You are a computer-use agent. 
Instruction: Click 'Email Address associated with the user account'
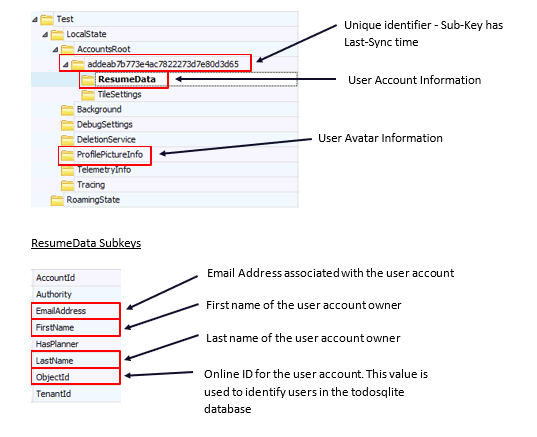[x=330, y=273]
